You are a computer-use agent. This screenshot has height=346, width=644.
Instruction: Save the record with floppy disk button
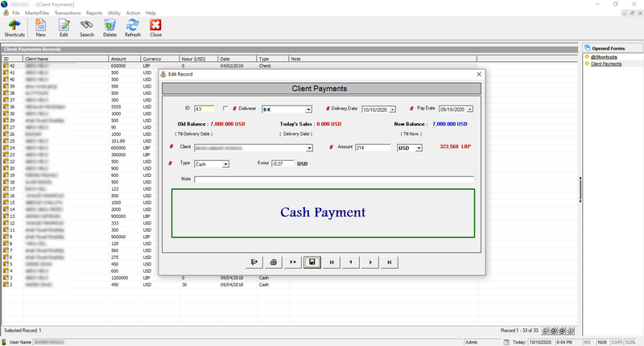(312, 262)
